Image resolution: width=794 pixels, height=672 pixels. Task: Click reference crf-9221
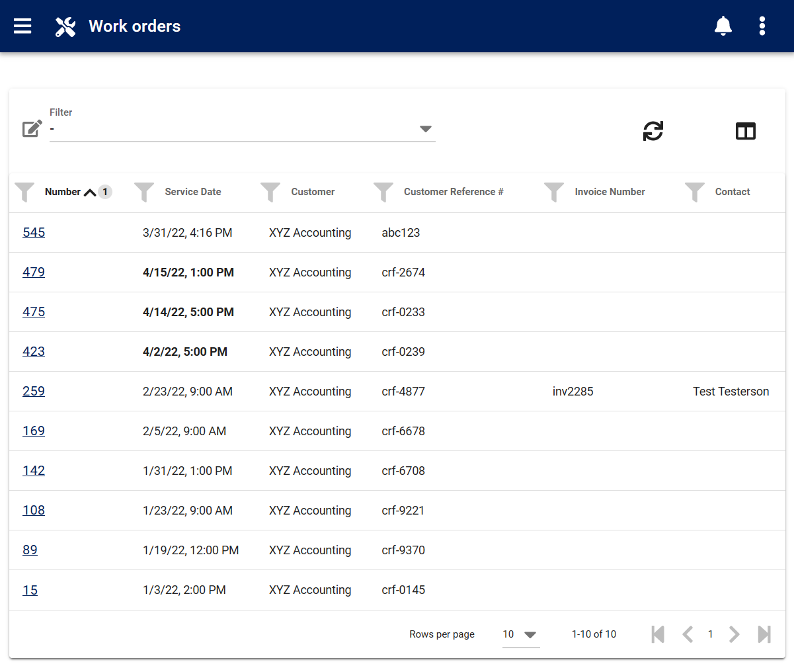[x=403, y=510]
